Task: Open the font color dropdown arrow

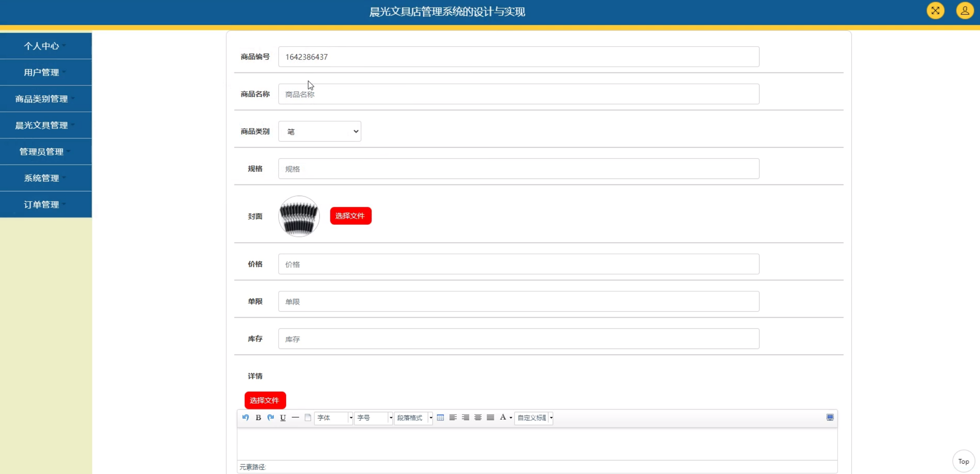Action: (511, 418)
